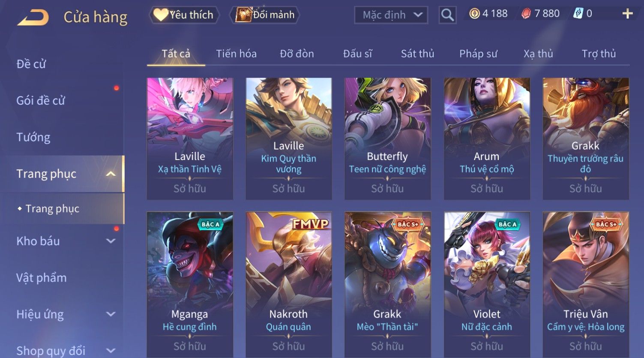Open the search magnifier icon
This screenshot has height=358, width=644.
click(447, 15)
